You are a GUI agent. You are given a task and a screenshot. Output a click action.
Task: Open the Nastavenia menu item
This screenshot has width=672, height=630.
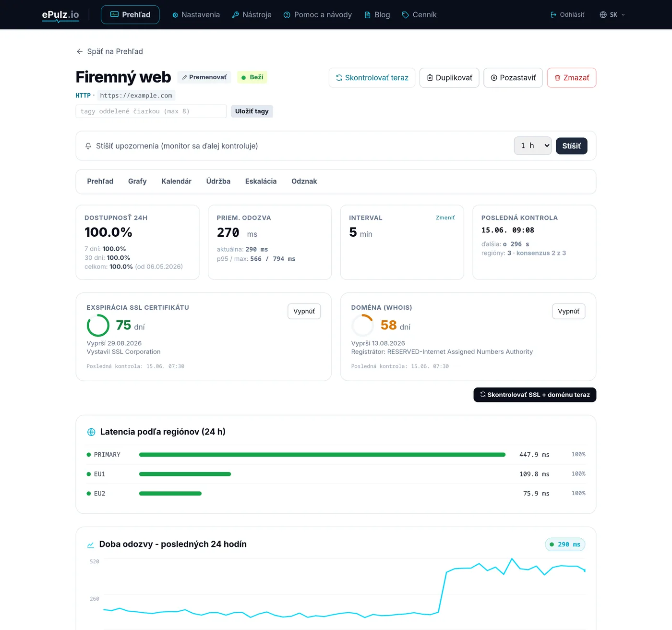[x=196, y=15]
